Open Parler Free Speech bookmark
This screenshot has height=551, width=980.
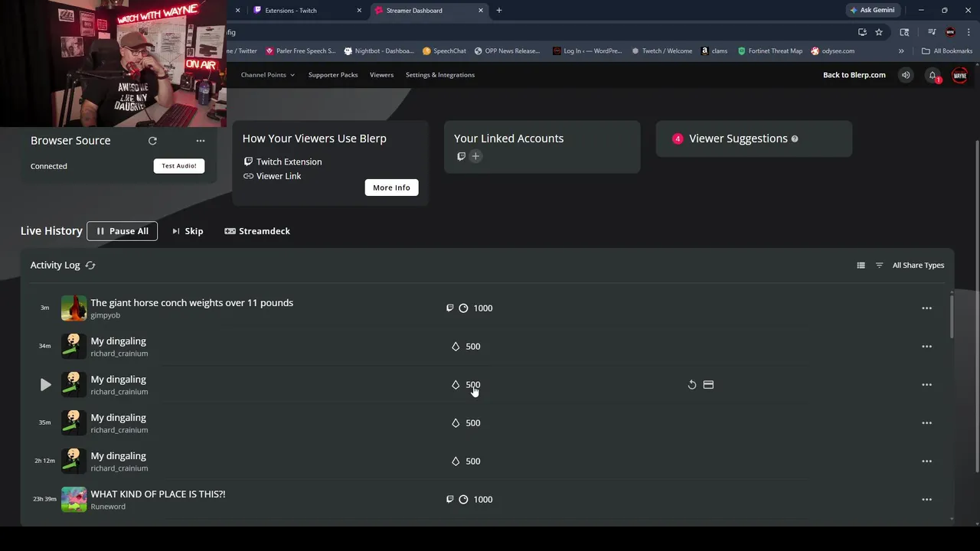300,51
